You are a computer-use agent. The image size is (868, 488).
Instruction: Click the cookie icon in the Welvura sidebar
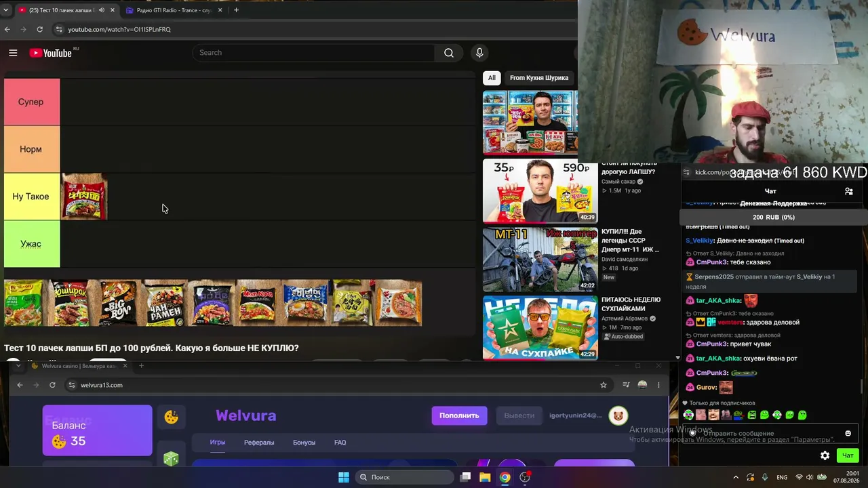click(x=172, y=418)
